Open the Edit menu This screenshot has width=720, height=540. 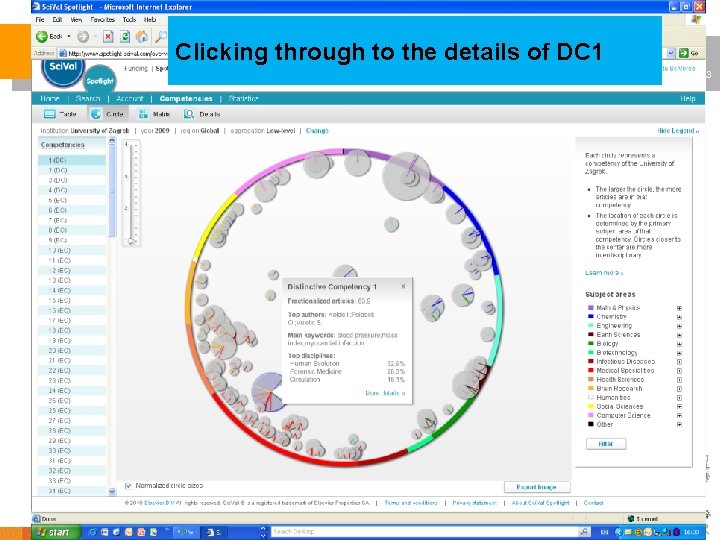coord(57,20)
